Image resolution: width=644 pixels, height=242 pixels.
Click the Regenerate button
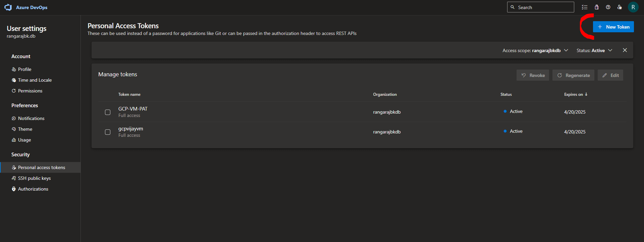tap(573, 75)
